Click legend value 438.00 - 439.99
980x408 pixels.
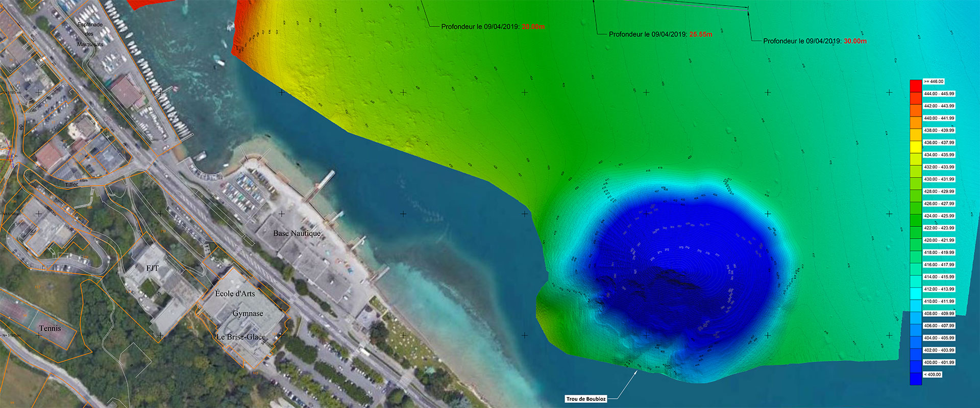(x=939, y=131)
